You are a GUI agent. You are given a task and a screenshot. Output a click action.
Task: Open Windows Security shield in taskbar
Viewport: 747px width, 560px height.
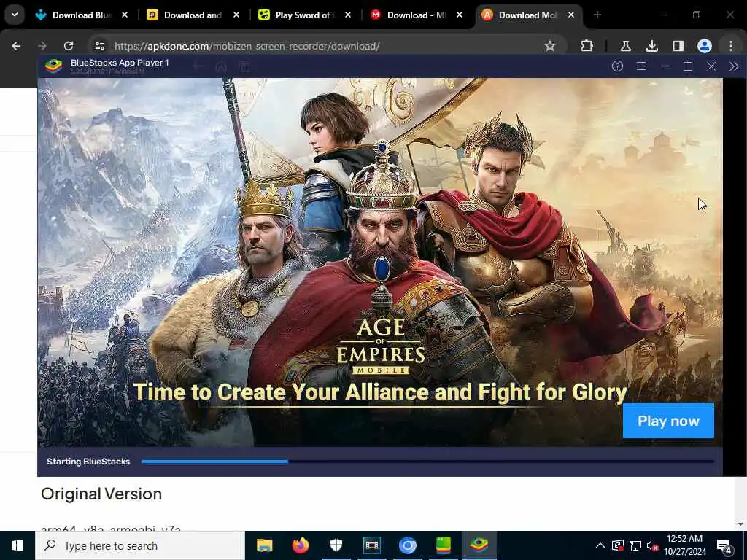pyautogui.click(x=336, y=545)
